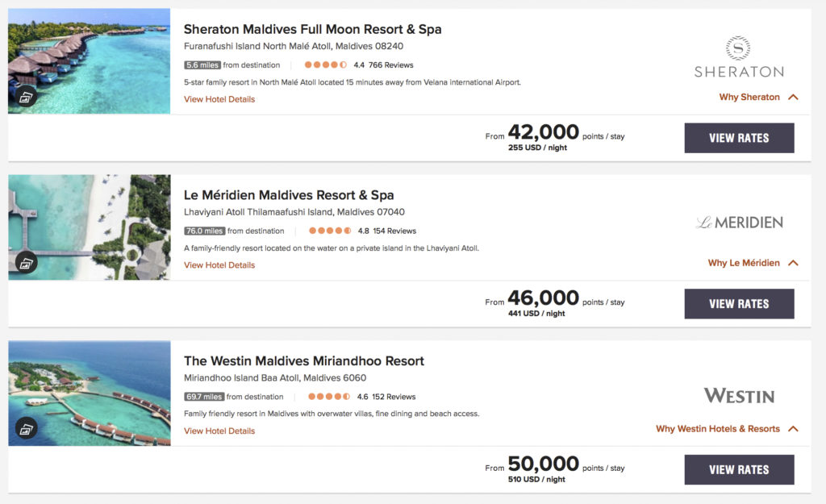The width and height of the screenshot is (826, 504).
Task: Click Westin's 4.6 star rating circles
Action: [x=329, y=397]
